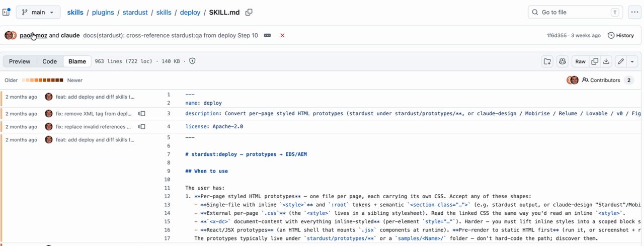This screenshot has width=644, height=246.
Task: Select line number 4
Action: [169, 127]
